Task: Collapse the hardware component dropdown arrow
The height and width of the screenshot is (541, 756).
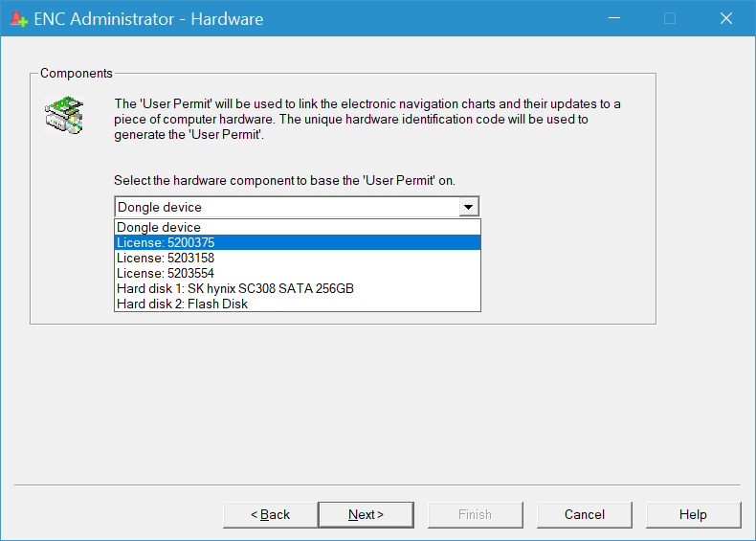Action: click(468, 207)
